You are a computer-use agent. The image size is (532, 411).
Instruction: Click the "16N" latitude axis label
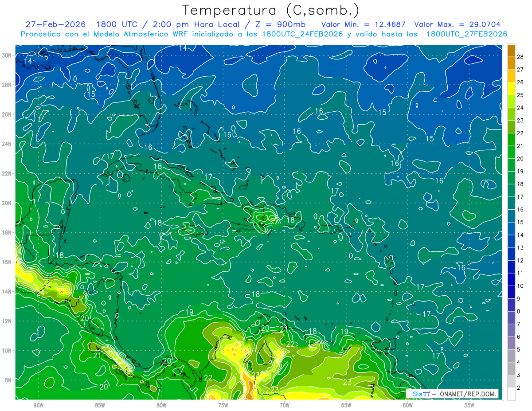pyautogui.click(x=7, y=262)
